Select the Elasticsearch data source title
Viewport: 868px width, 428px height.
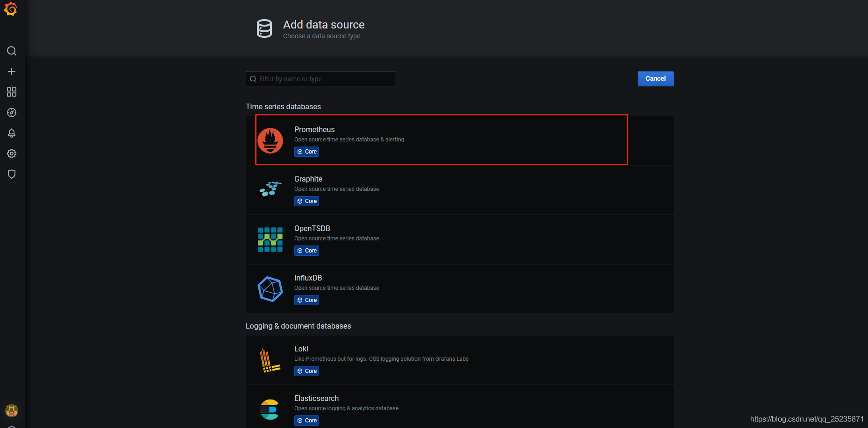click(x=316, y=398)
